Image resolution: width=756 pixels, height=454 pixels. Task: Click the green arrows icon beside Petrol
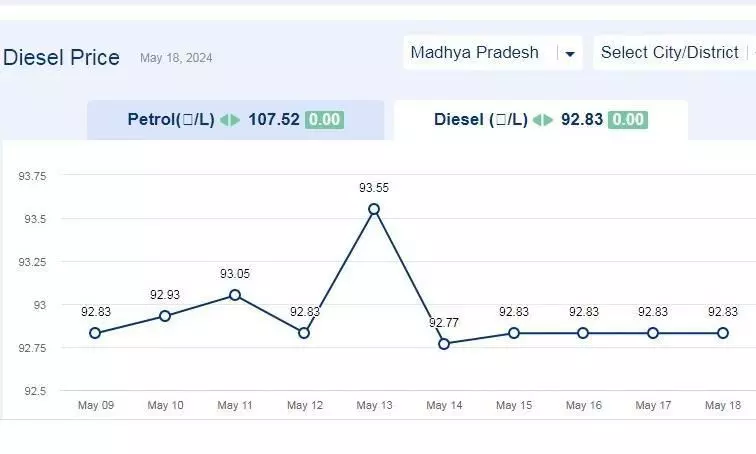(230, 120)
